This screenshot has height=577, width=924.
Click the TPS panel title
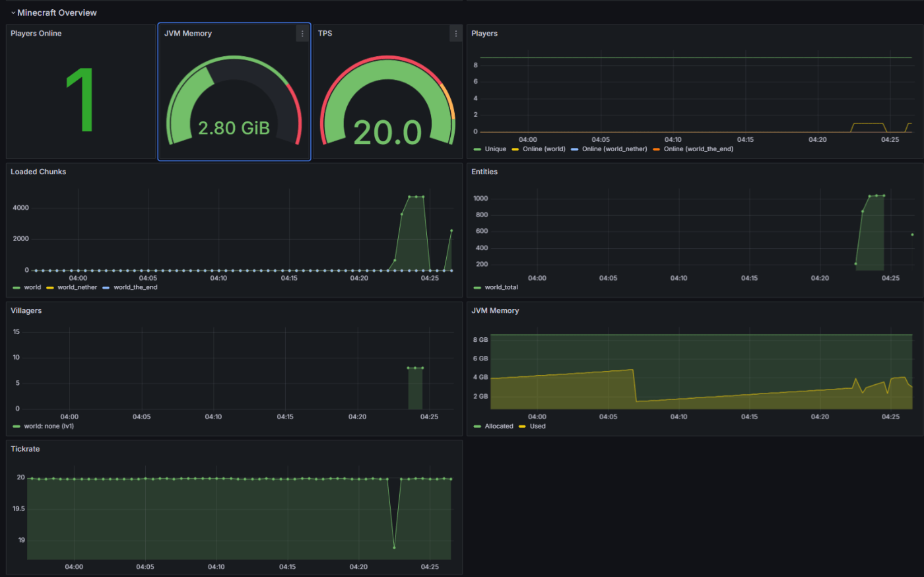click(x=325, y=34)
